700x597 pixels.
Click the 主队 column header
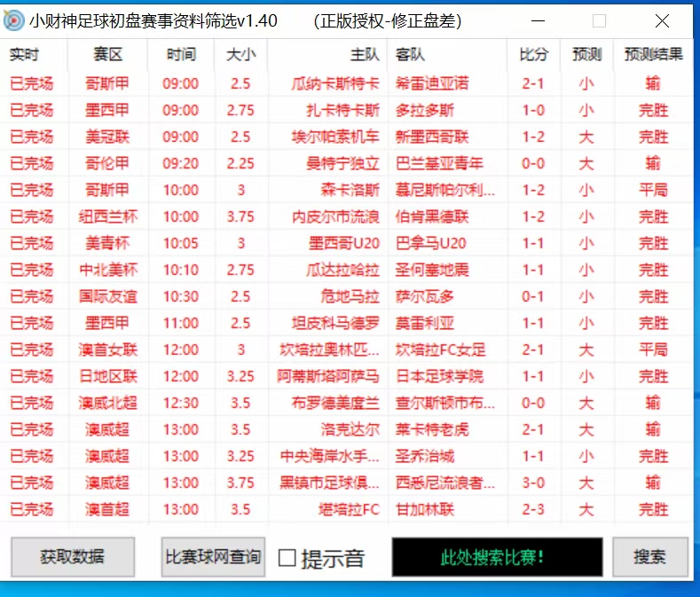(365, 54)
